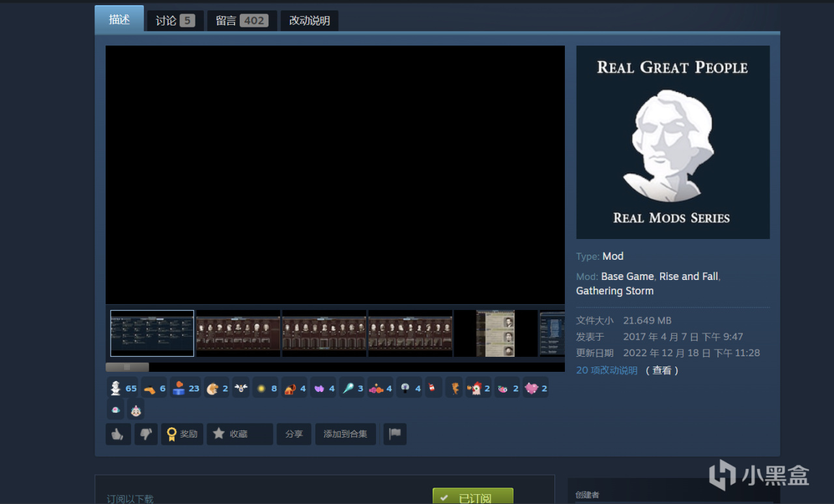Click the rooster award with 2
The height and width of the screenshot is (504, 834).
(478, 389)
